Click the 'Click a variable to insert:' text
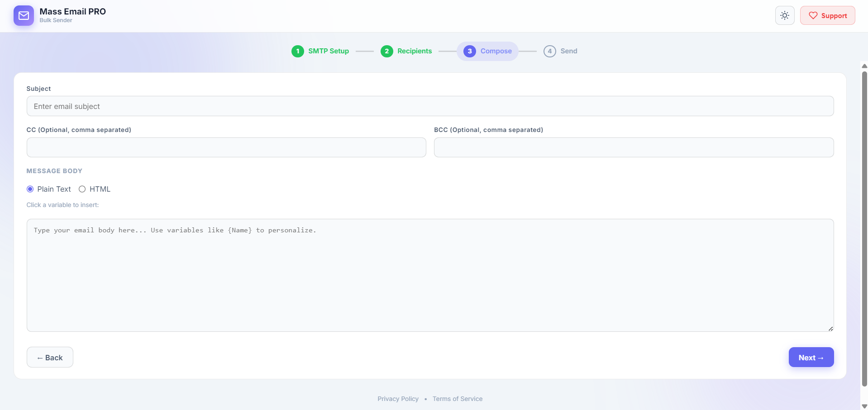Viewport: 868px width, 410px height. [62, 205]
